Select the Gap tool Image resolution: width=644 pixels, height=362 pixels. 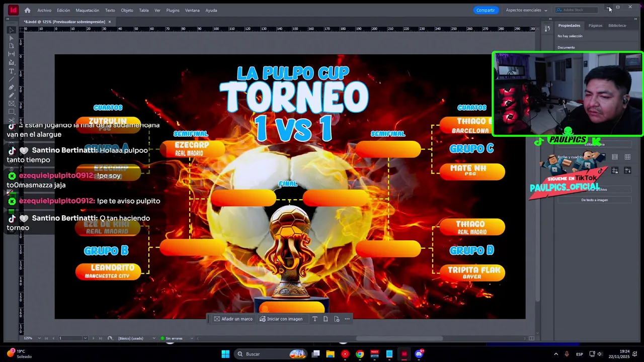pyautogui.click(x=11, y=54)
